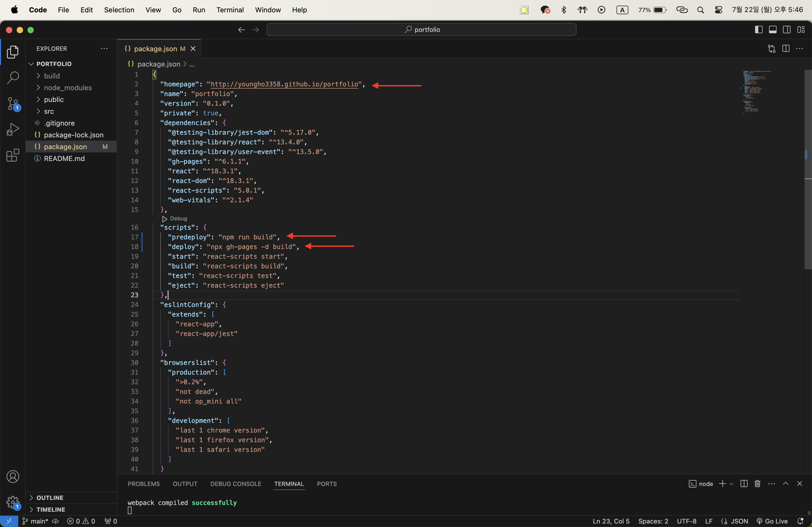Close the package.json editor tab
This screenshot has width=812, height=527.
coord(193,49)
